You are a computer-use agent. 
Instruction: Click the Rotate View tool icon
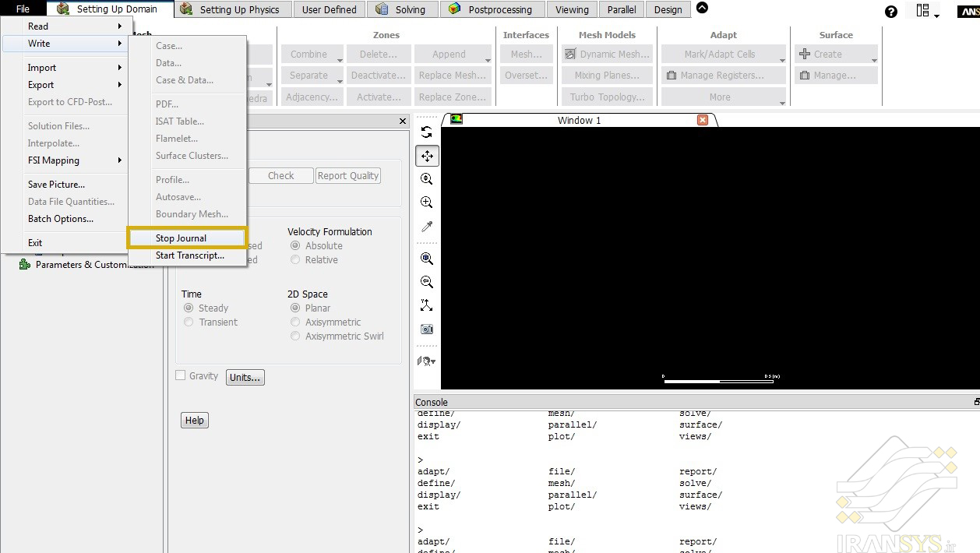pyautogui.click(x=427, y=132)
